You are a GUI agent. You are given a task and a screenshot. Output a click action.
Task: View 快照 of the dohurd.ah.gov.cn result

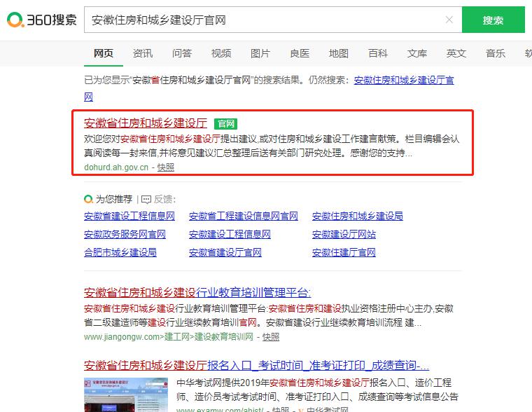166,167
